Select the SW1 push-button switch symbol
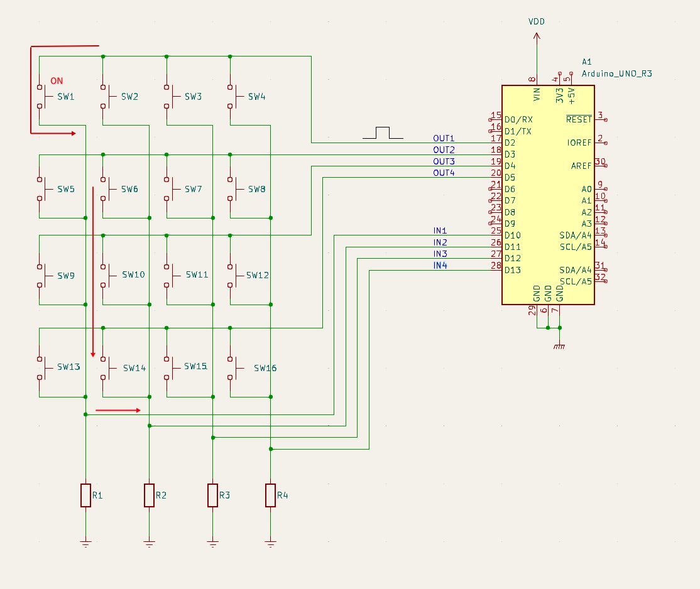The height and width of the screenshot is (589, 700). [x=41, y=97]
